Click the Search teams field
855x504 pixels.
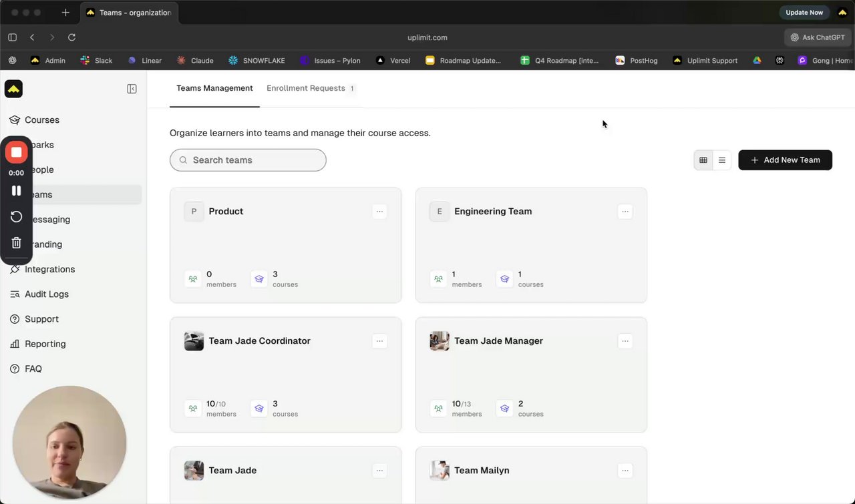pyautogui.click(x=248, y=160)
